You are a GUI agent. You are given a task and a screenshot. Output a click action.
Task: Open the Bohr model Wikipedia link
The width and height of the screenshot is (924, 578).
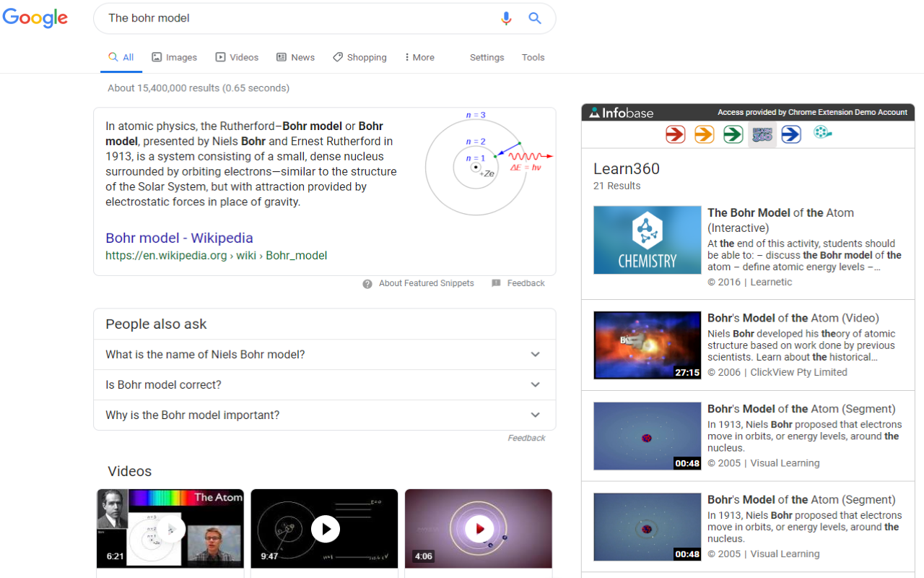(x=179, y=238)
